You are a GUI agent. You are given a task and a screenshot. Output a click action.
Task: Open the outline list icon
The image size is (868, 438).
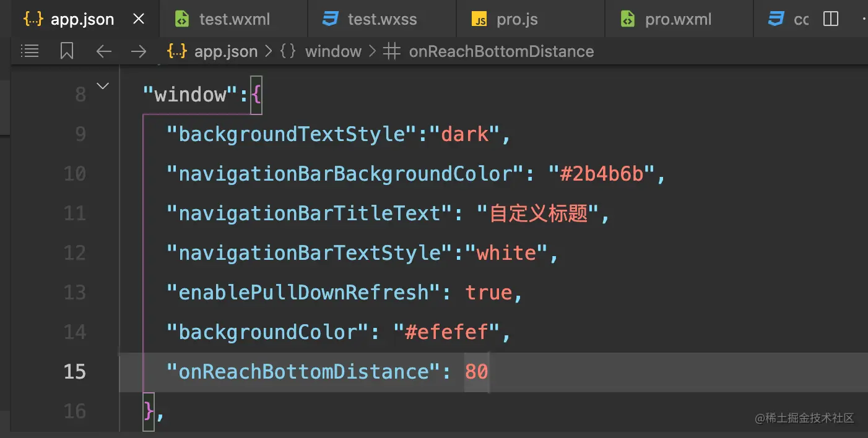[x=30, y=51]
